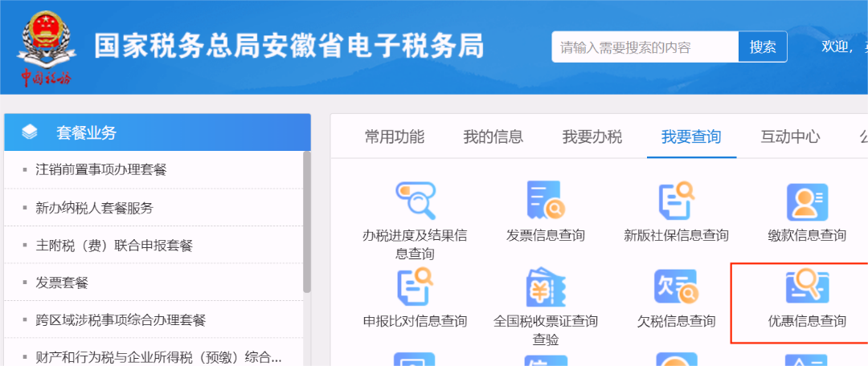Open 欠税信息查询 icon

(677, 287)
